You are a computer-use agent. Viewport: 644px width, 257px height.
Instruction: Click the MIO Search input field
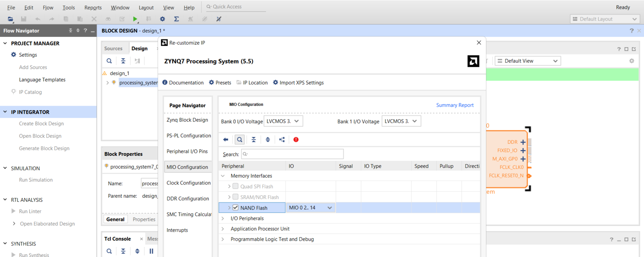pos(292,154)
